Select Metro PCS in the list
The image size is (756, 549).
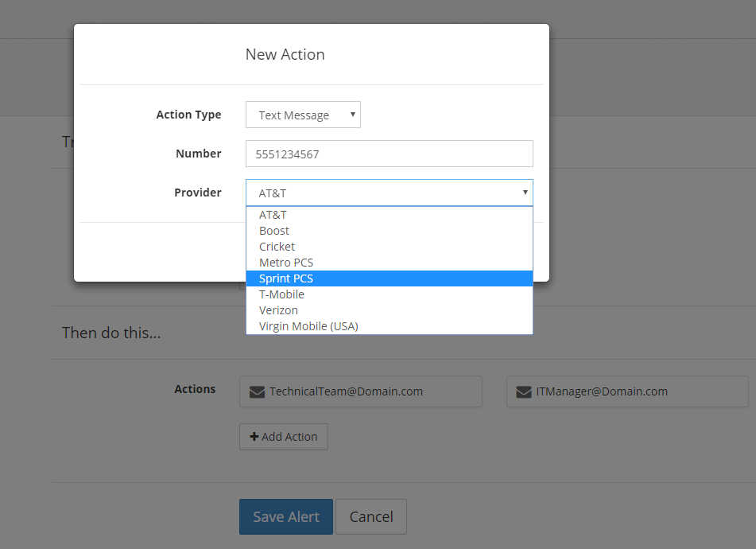point(286,263)
